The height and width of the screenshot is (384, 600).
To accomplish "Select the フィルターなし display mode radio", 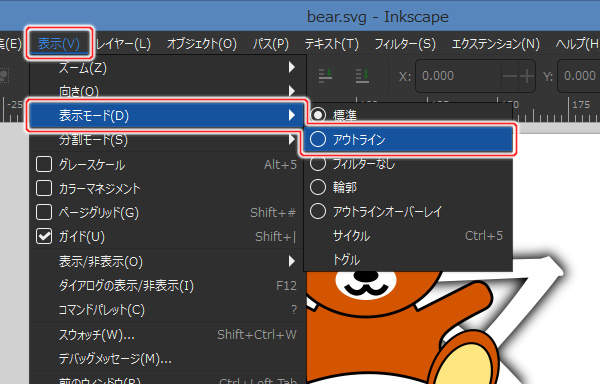I will (318, 163).
